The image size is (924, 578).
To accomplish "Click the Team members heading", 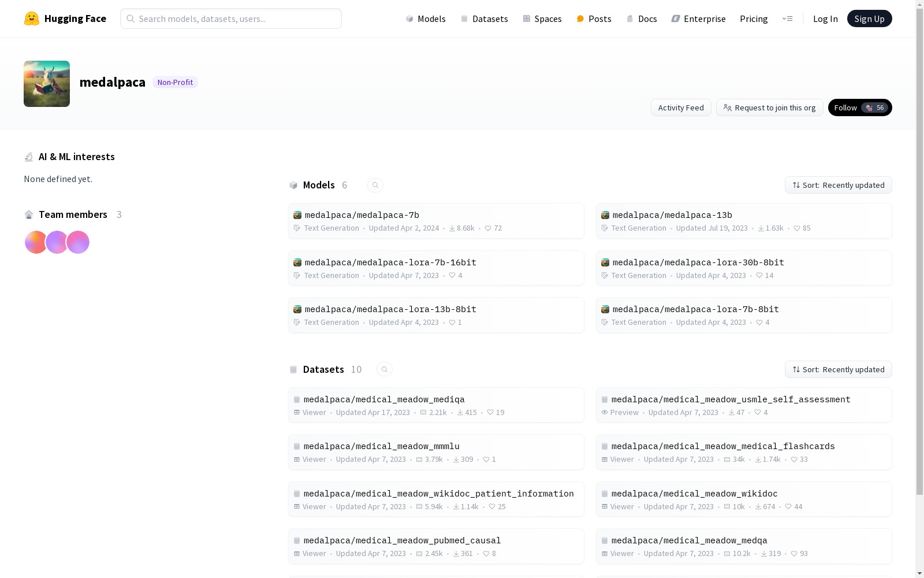I will point(73,214).
